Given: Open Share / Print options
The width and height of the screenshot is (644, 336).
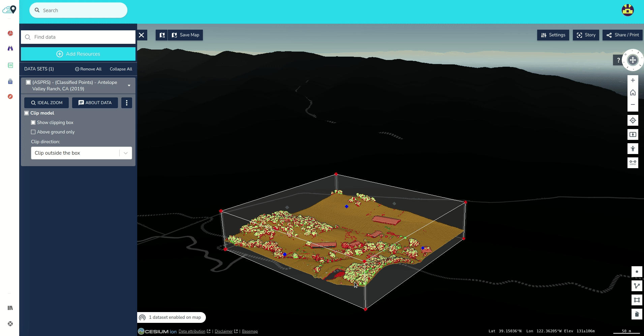Looking at the screenshot, I should [x=622, y=35].
